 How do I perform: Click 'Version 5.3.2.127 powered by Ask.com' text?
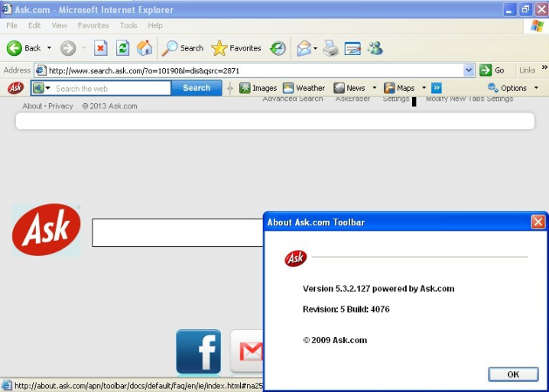tap(378, 289)
